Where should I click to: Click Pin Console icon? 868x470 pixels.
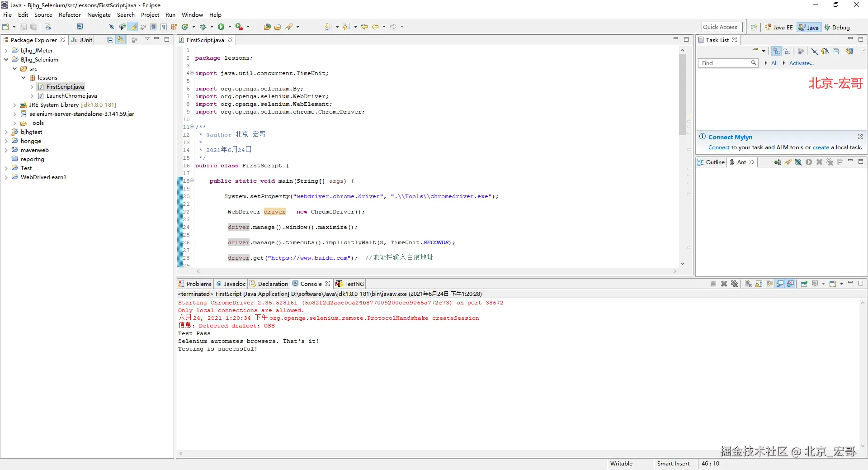(804, 284)
